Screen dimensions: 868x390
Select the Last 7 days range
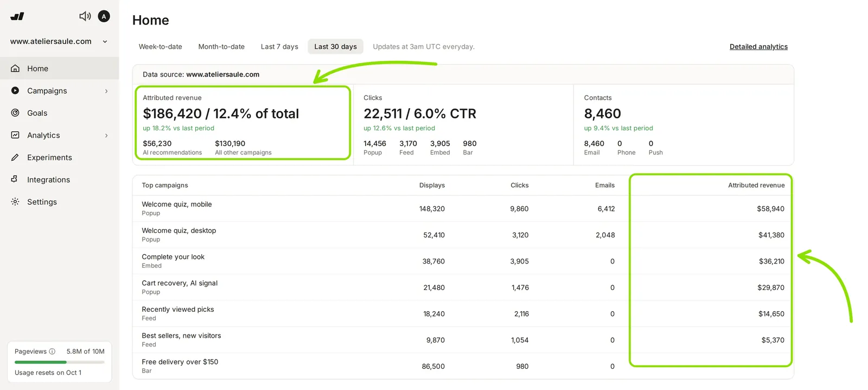pos(279,47)
